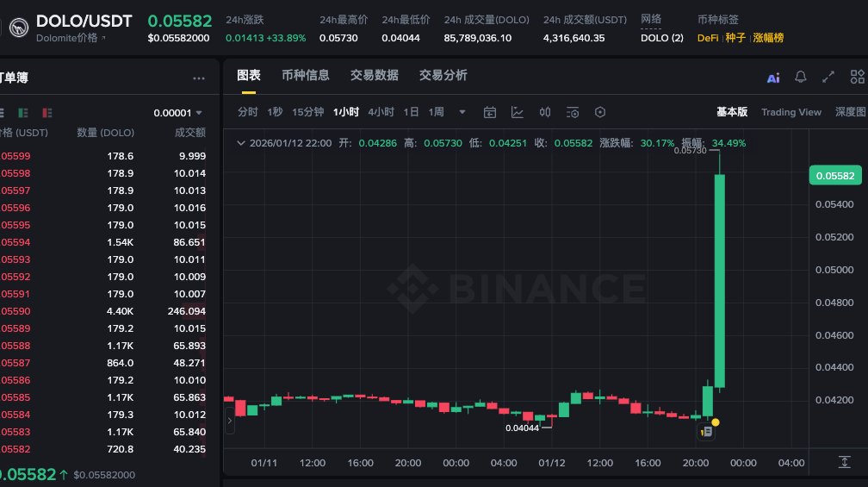Click the 种子 tag
This screenshot has height=487, width=868.
(x=735, y=38)
